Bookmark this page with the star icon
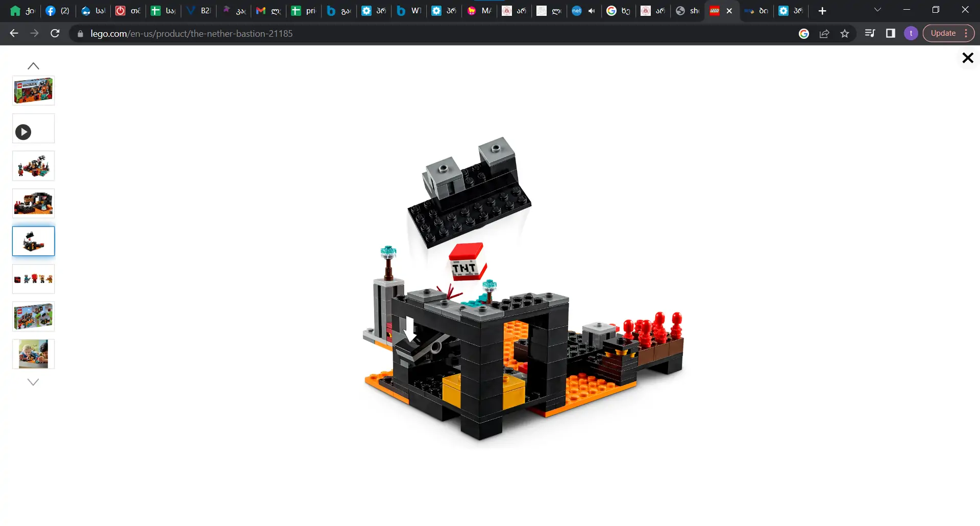The width and height of the screenshot is (980, 526). click(x=845, y=34)
